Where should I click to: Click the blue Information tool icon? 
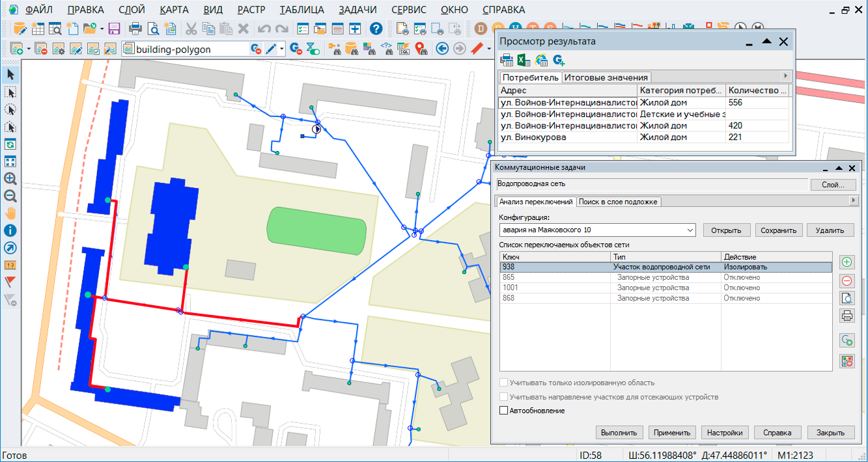[10, 230]
